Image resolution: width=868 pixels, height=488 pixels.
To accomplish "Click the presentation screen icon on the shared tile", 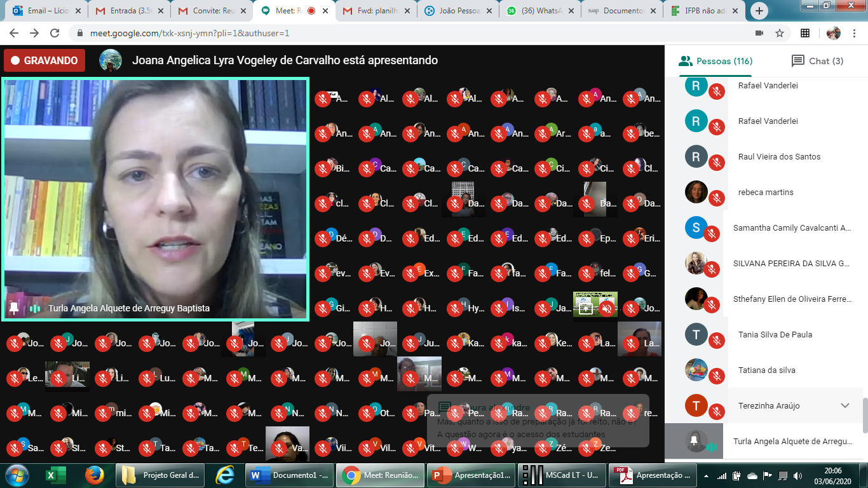I will point(585,309).
